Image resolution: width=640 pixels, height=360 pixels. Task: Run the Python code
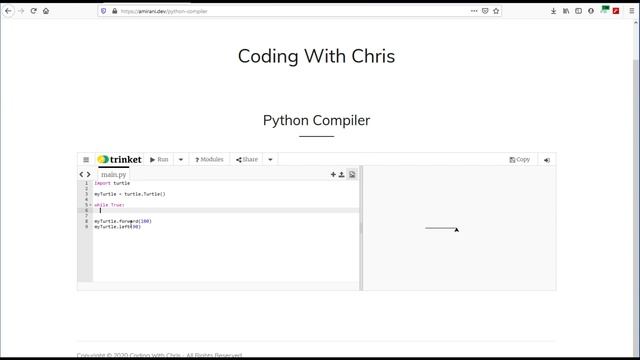[159, 160]
